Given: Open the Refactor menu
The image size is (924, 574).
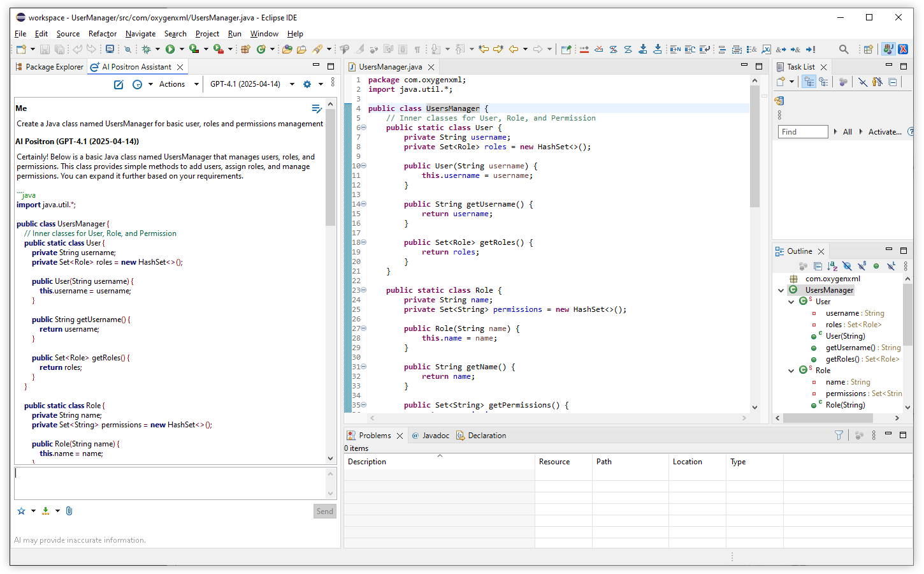Looking at the screenshot, I should pyautogui.click(x=103, y=34).
